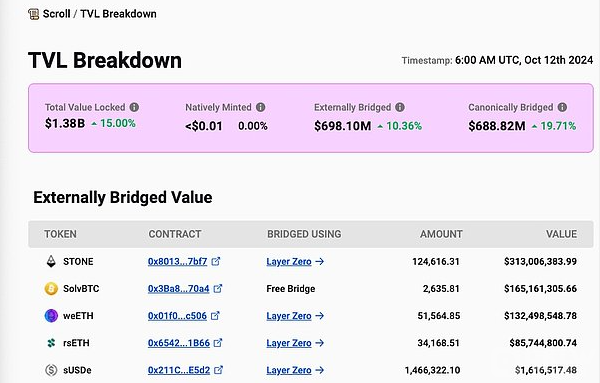Click Layer Zero arrow in rsETH row
This screenshot has width=600, height=383.
tap(320, 343)
